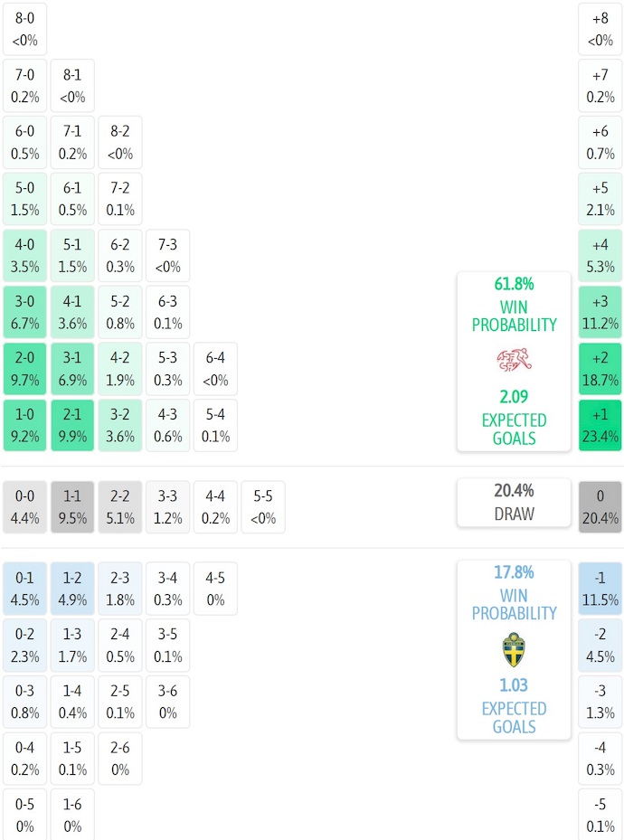This screenshot has width=624, height=840.
Task: Click the Sweden team crest icon
Action: point(514,649)
